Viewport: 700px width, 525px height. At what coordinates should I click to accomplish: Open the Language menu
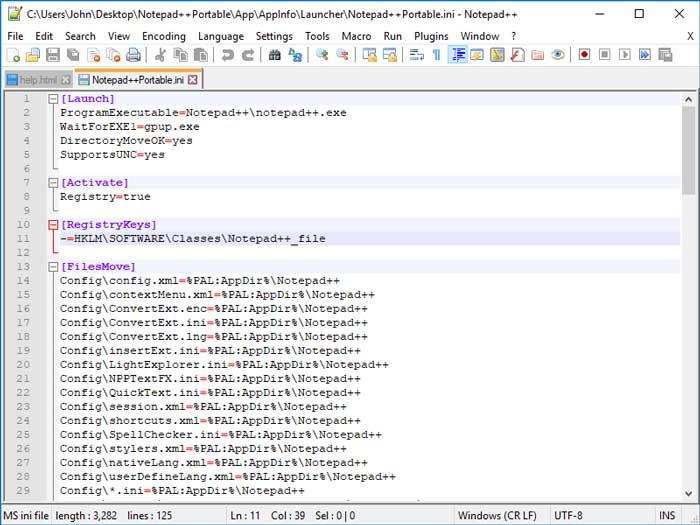[x=221, y=36]
